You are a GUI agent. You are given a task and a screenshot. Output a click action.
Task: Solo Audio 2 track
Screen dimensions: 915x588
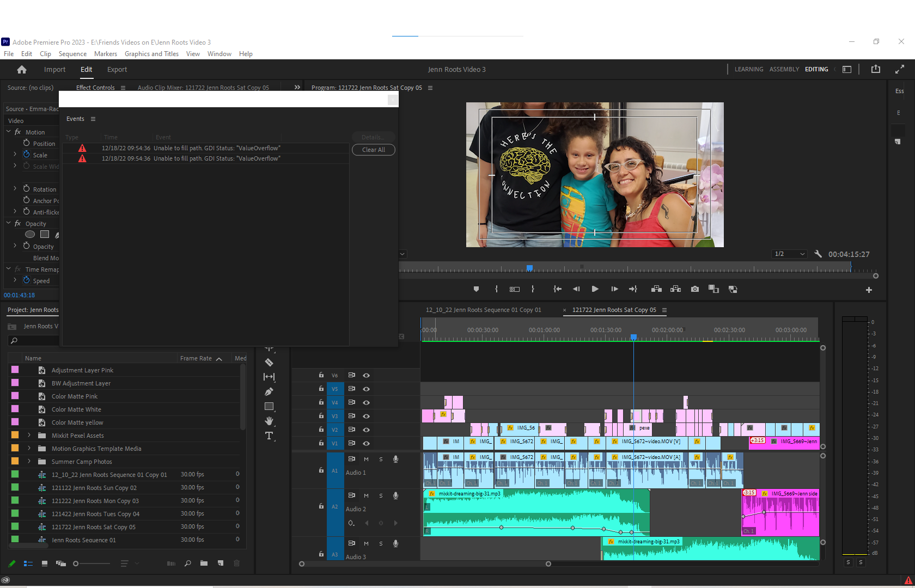click(x=381, y=495)
